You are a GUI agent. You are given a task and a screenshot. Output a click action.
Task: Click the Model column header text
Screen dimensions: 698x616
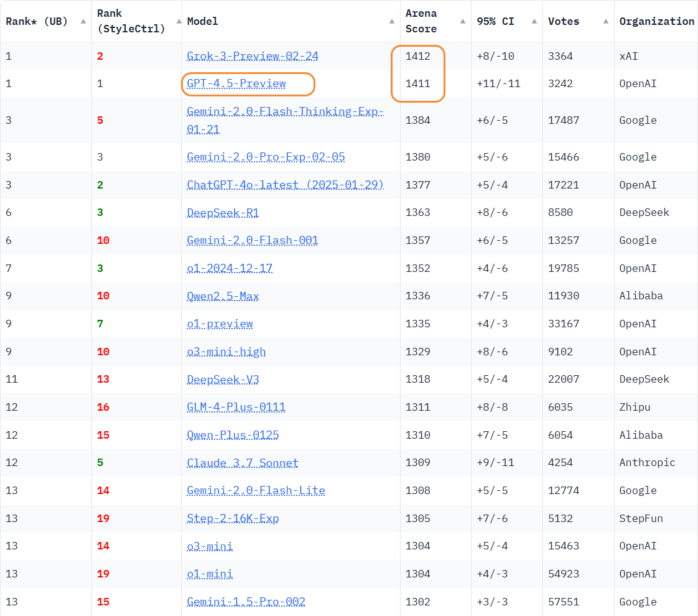[x=203, y=21]
